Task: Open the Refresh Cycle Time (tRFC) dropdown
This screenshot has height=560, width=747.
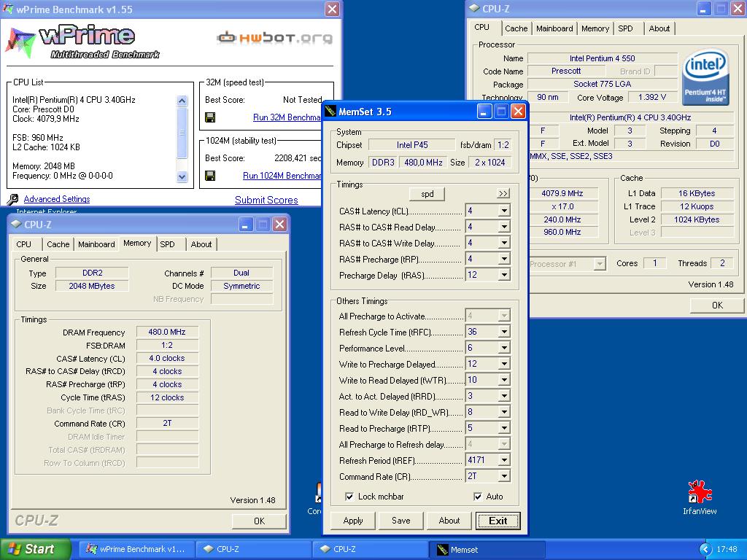Action: (504, 332)
